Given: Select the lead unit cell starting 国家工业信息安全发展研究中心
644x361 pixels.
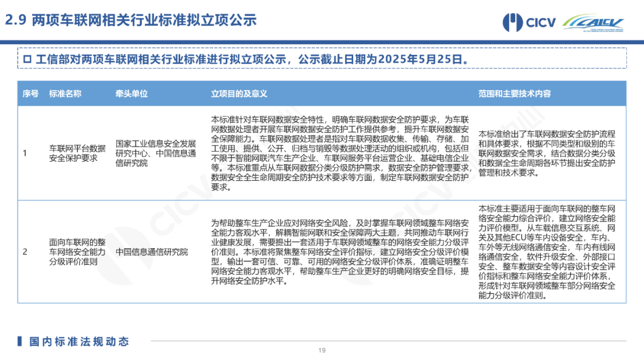Looking at the screenshot, I should pyautogui.click(x=156, y=153).
